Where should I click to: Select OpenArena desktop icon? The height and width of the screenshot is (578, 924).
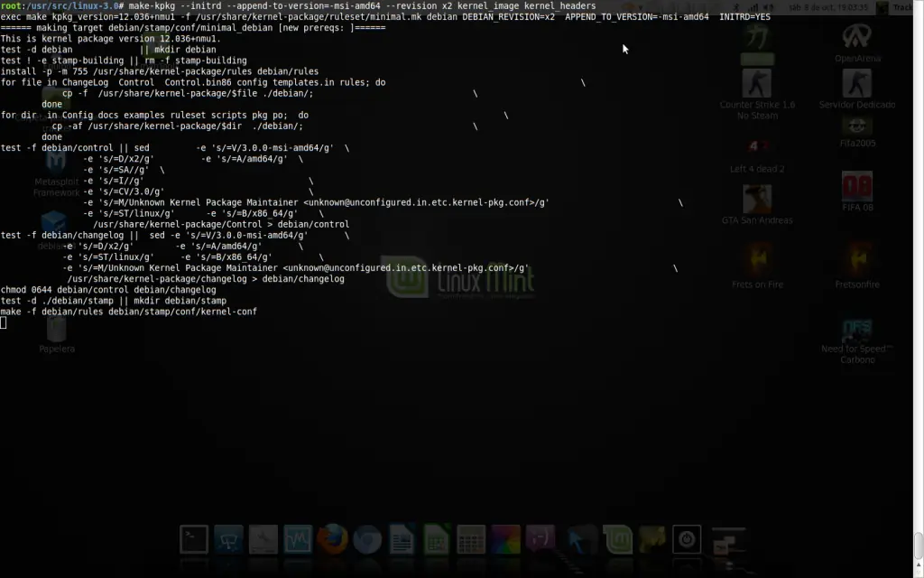857,42
